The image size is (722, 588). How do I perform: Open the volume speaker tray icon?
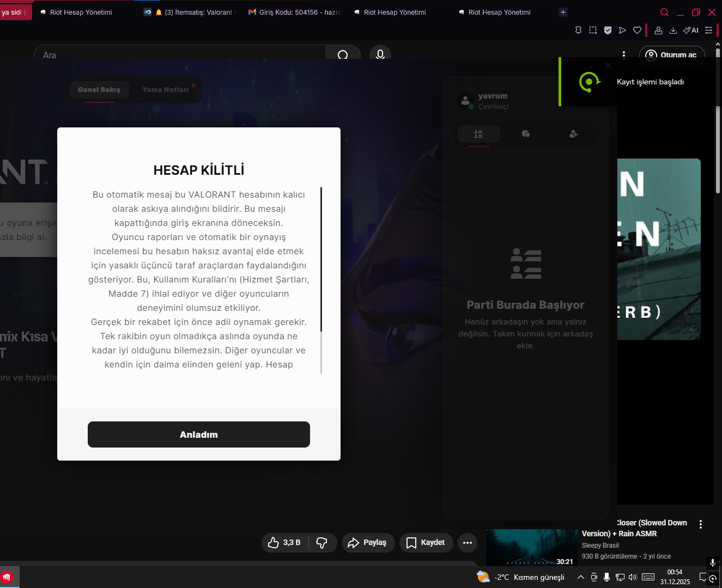click(633, 577)
